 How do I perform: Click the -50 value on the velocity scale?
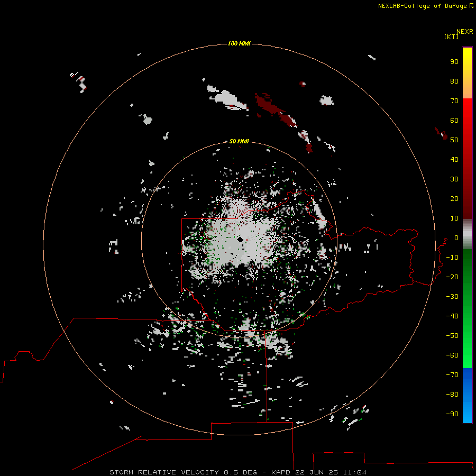coord(452,336)
